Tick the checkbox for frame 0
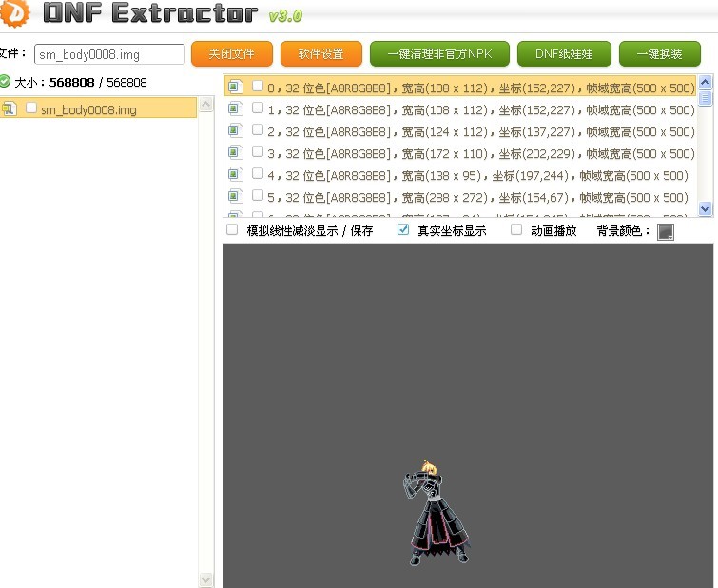Image resolution: width=718 pixels, height=588 pixels. pyautogui.click(x=258, y=86)
